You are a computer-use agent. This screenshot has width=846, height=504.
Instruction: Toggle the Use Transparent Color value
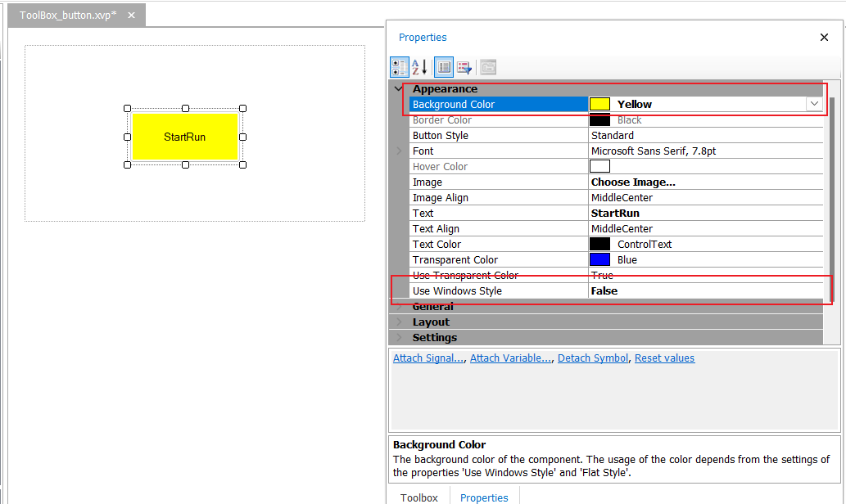point(704,276)
